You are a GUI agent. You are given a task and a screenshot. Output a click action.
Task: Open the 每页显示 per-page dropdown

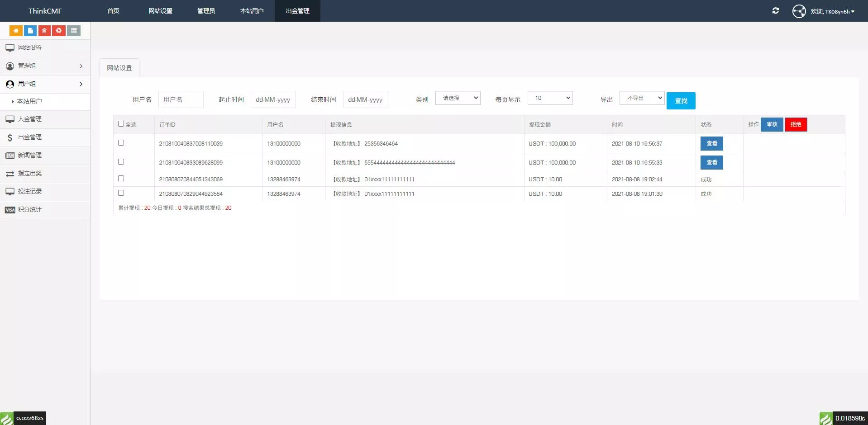(550, 98)
